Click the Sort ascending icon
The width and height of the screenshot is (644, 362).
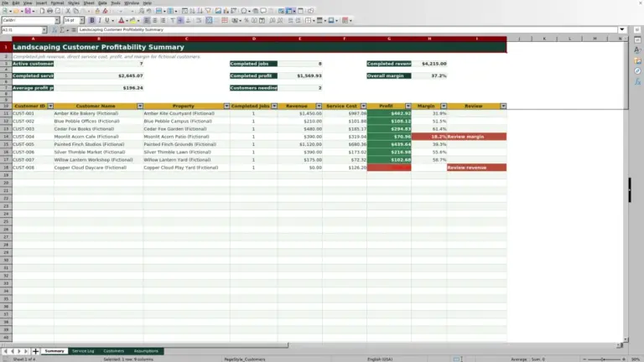[x=192, y=11]
